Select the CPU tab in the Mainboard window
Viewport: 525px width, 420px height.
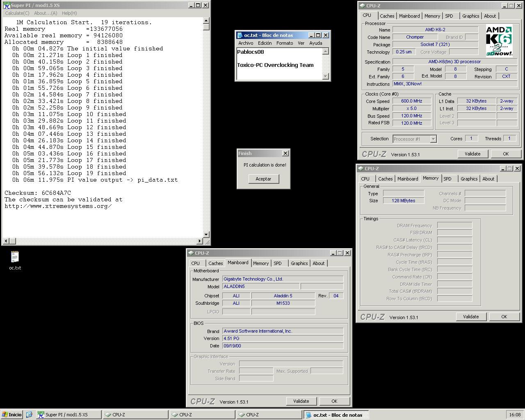tap(196, 263)
